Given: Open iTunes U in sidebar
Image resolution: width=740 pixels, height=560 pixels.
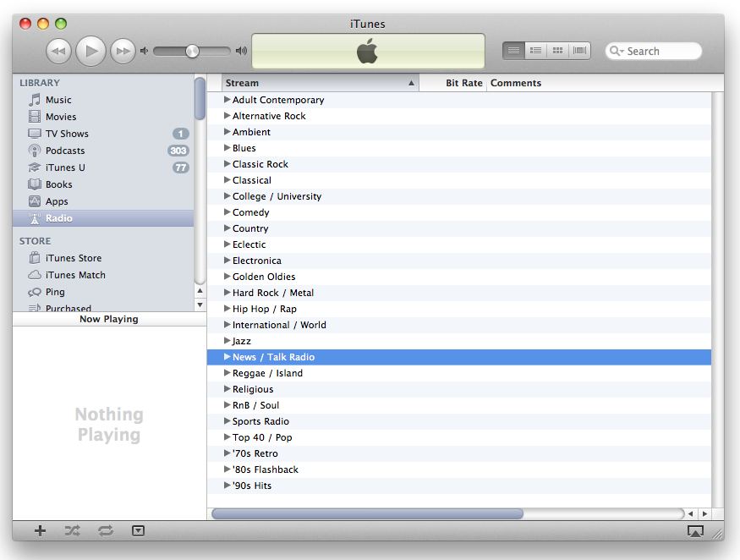Looking at the screenshot, I should 103,167.
